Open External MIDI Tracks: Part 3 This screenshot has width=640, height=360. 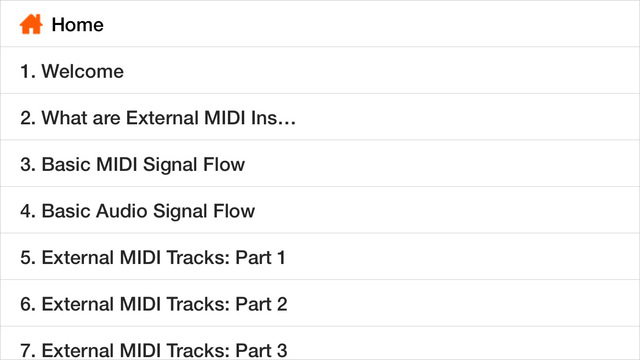320,344
